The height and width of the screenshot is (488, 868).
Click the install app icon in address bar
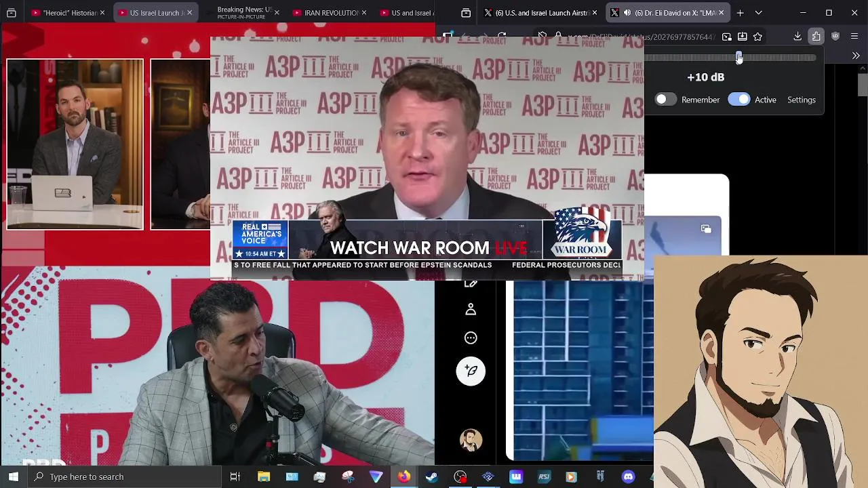coord(743,37)
